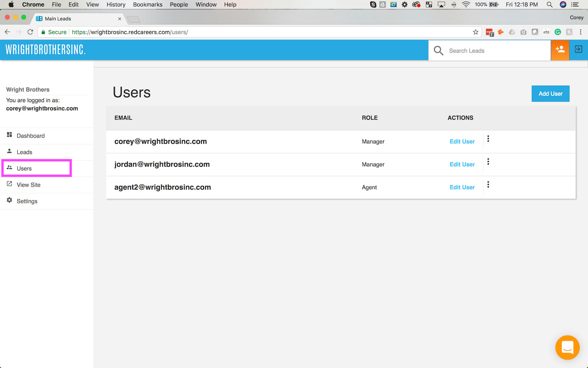This screenshot has width=588, height=368.
Task: Click the Add User button
Action: tap(550, 94)
